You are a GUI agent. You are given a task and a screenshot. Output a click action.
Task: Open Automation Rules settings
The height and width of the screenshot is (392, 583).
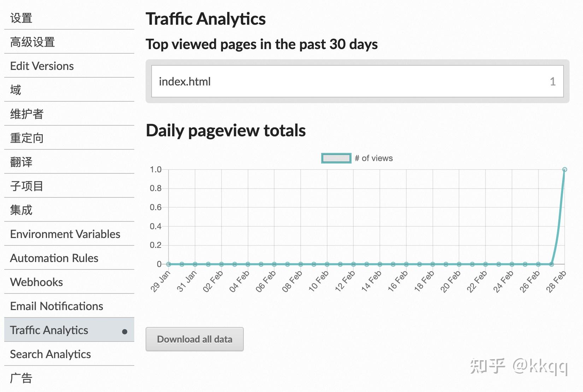(54, 258)
